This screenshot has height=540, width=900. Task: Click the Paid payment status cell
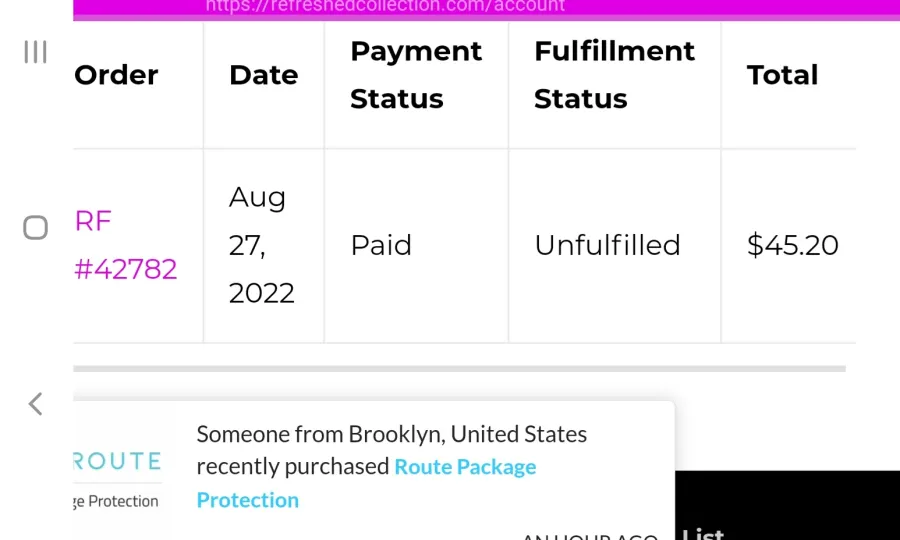[x=381, y=245]
